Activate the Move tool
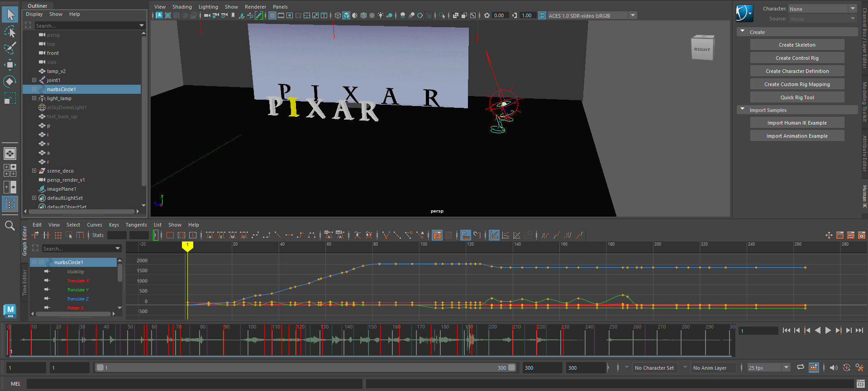 click(10, 65)
